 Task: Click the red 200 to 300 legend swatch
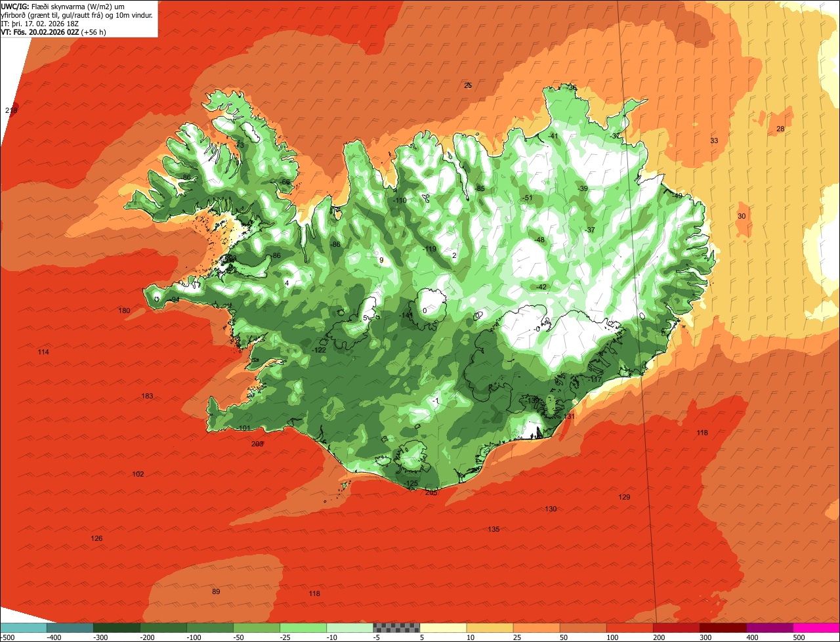click(676, 628)
